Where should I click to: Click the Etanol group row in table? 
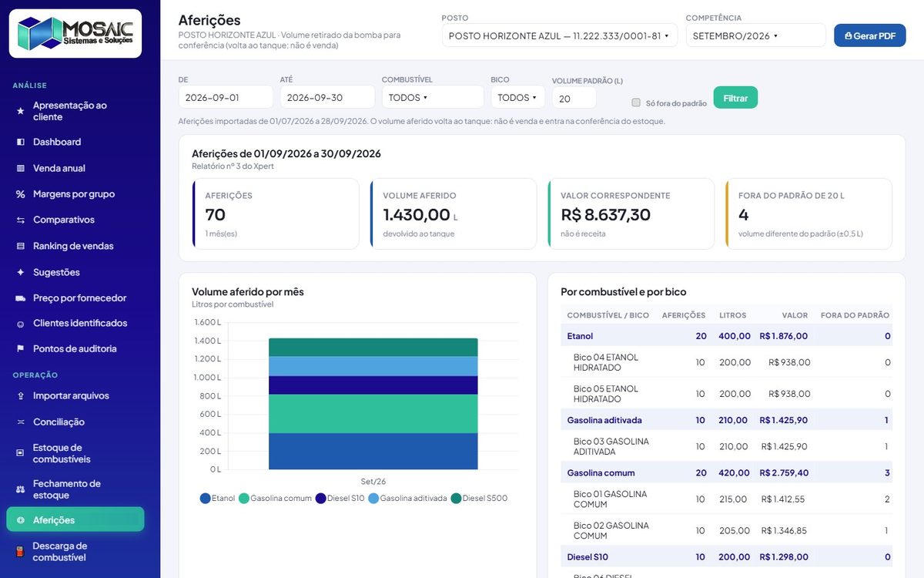(x=726, y=336)
